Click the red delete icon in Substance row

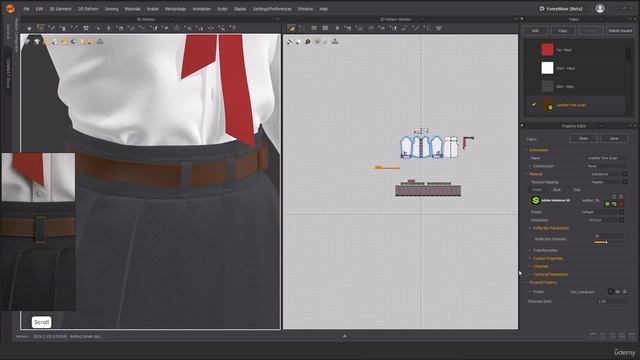coord(621,204)
